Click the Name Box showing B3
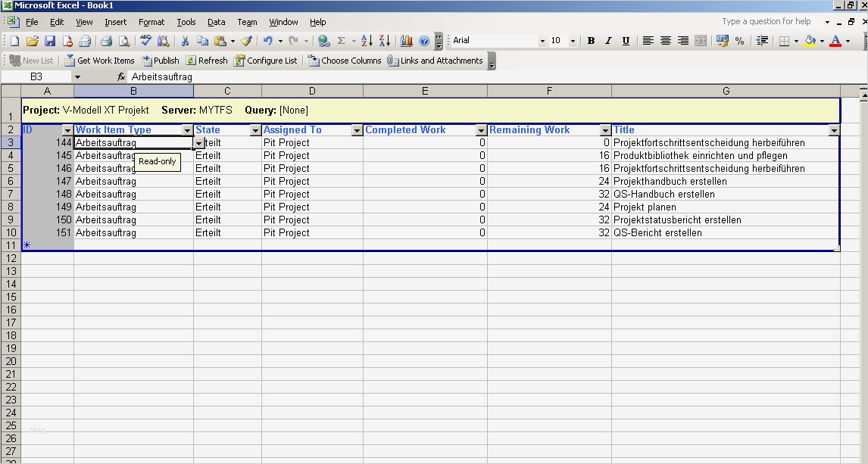Image resolution: width=868 pixels, height=464 pixels. coord(36,76)
